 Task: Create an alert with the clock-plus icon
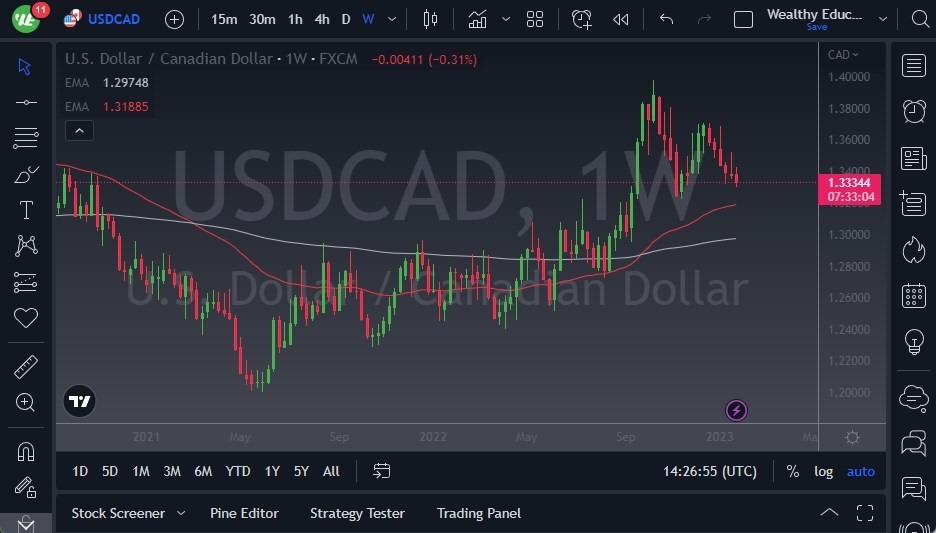pyautogui.click(x=581, y=20)
